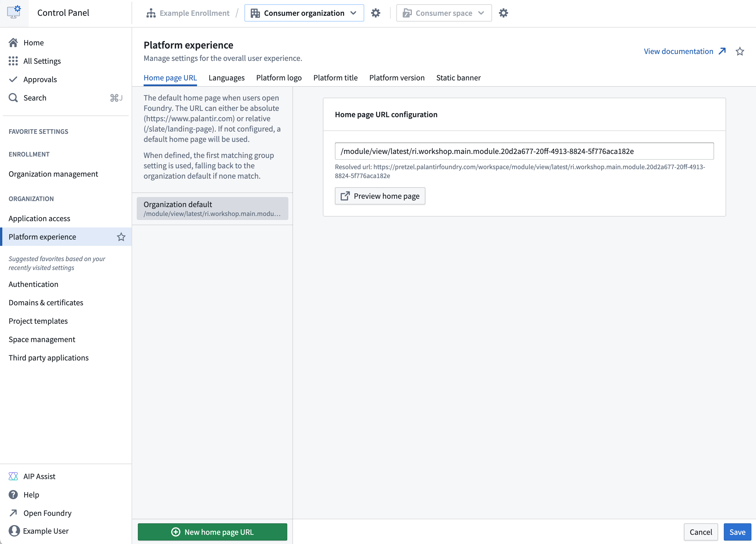Viewport: 756px width, 544px height.
Task: Click the Control Panel title
Action: coord(63,13)
